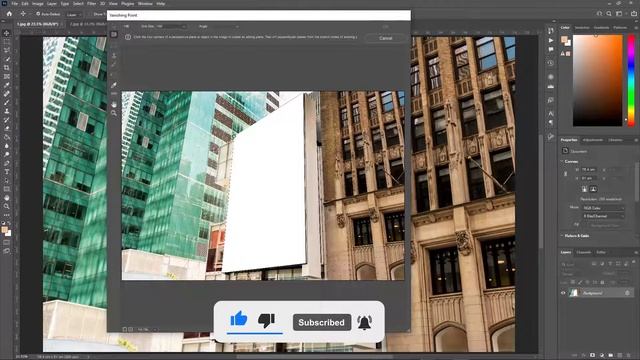Viewport: 640px width, 360px height.
Task: Select the Eyedropper tool in Photoshop toolbar
Action: click(x=7, y=85)
